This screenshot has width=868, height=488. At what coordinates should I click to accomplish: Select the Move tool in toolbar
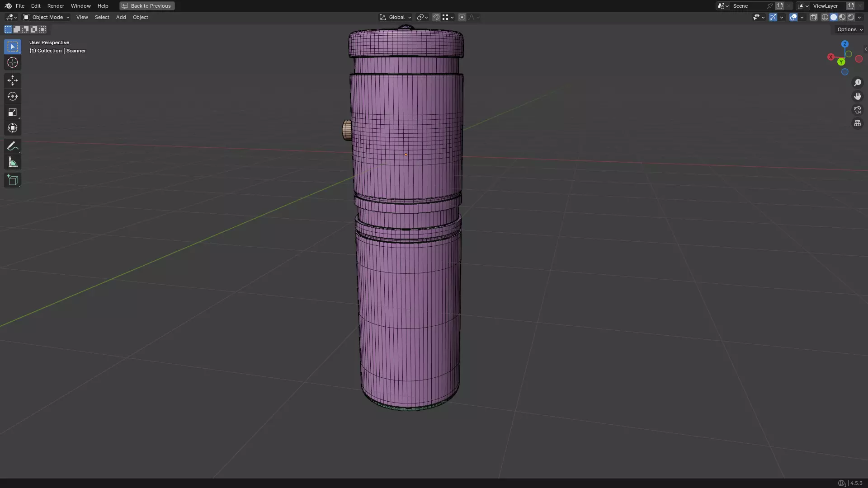pos(13,80)
